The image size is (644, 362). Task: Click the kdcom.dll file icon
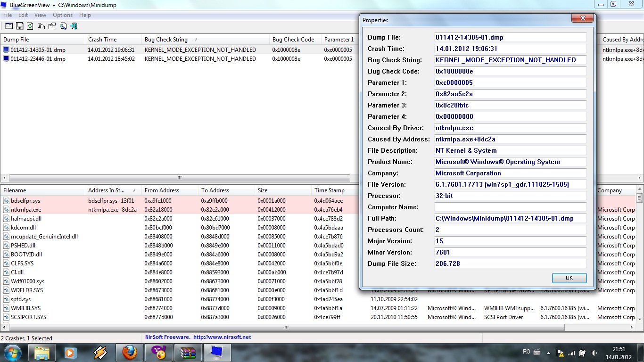6,228
